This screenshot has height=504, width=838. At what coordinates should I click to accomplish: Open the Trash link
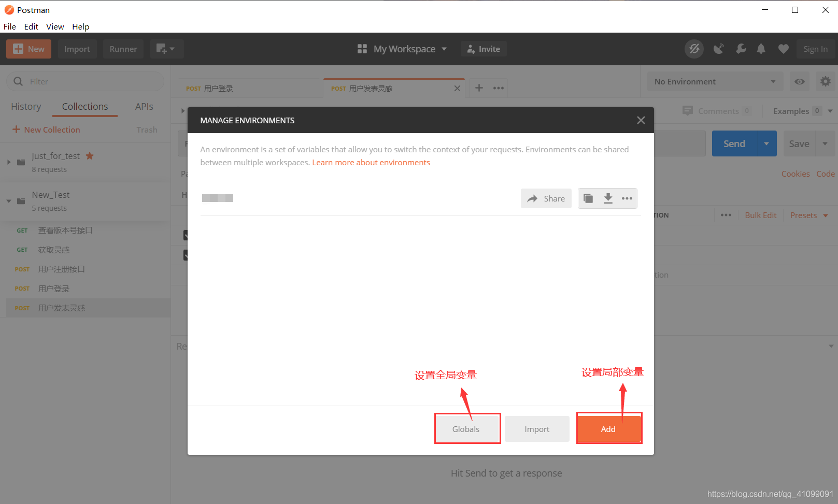[x=147, y=129]
